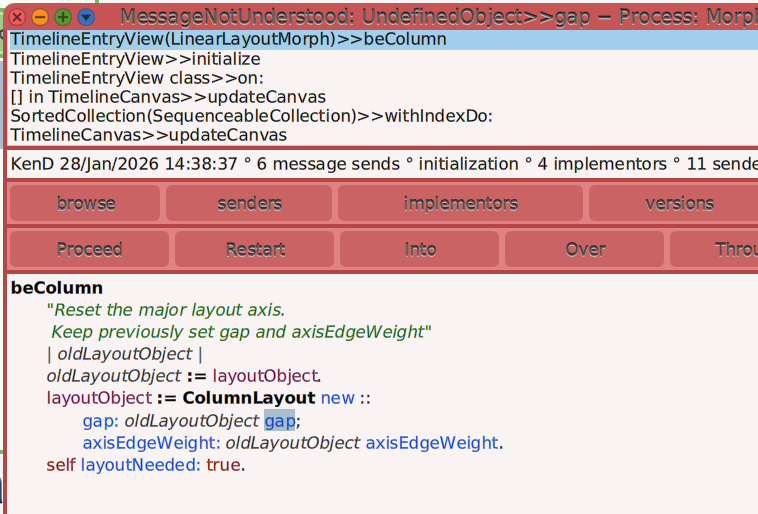Open the implementors list

(x=460, y=203)
